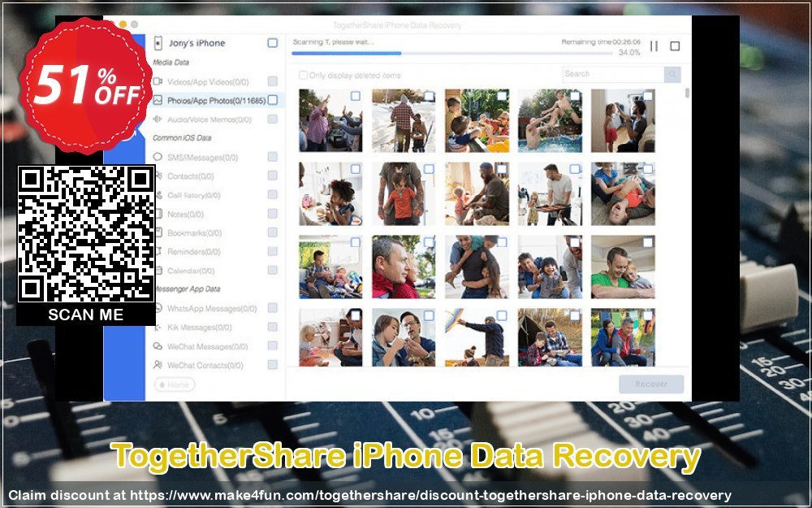Enable the Contacts checkbox

(272, 176)
